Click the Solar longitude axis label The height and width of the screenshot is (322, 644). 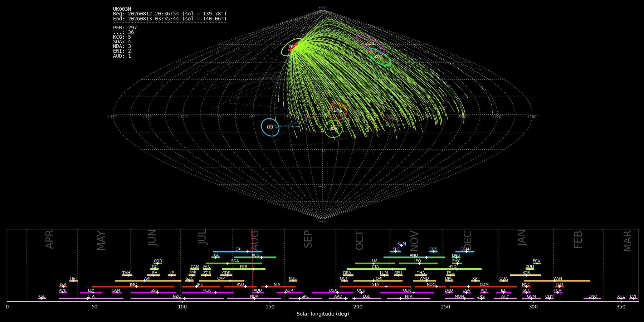click(x=323, y=314)
